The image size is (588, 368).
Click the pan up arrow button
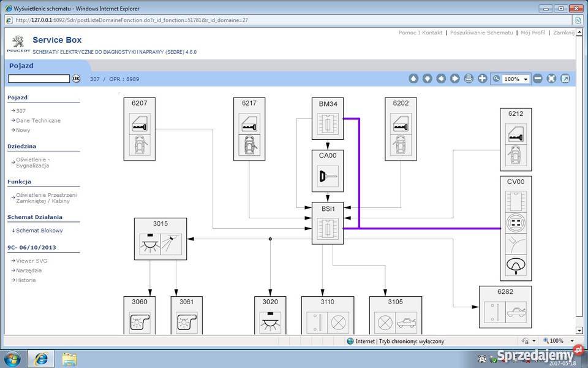(413, 79)
